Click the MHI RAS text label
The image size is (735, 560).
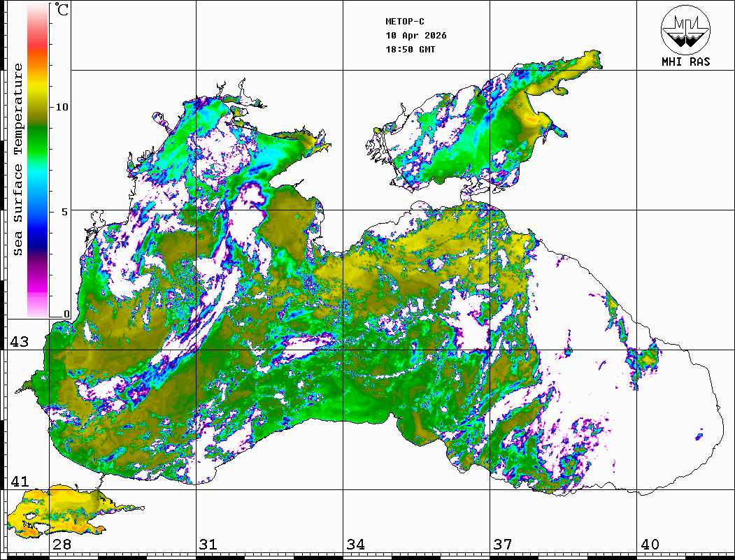[x=685, y=62]
